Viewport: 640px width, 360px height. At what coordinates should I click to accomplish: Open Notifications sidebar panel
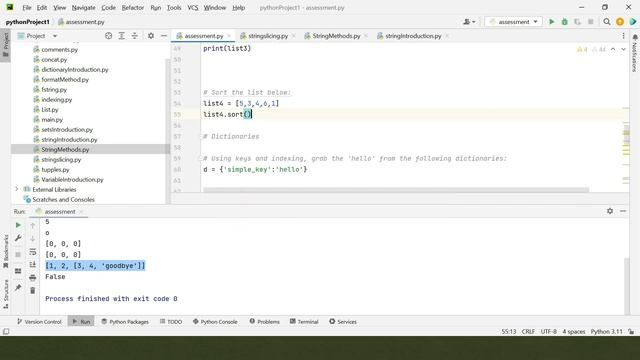tap(635, 53)
